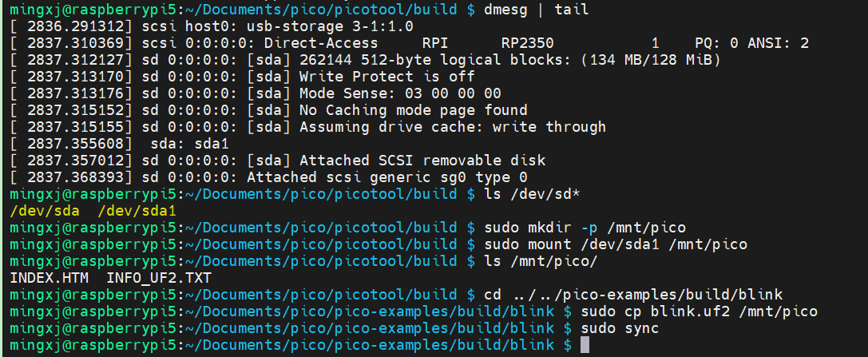
Task: Click the 'Mode Sense: 03 00 00 00' line
Action: [x=400, y=93]
